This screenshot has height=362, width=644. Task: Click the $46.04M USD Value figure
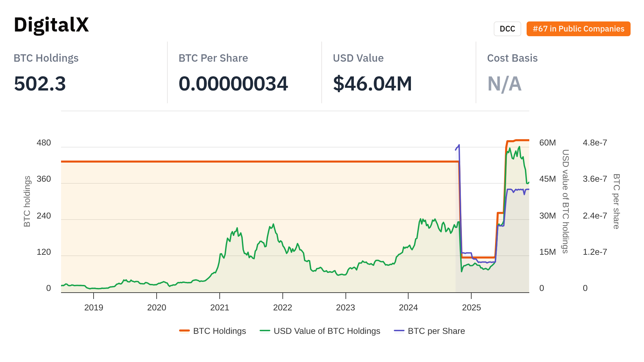(372, 83)
